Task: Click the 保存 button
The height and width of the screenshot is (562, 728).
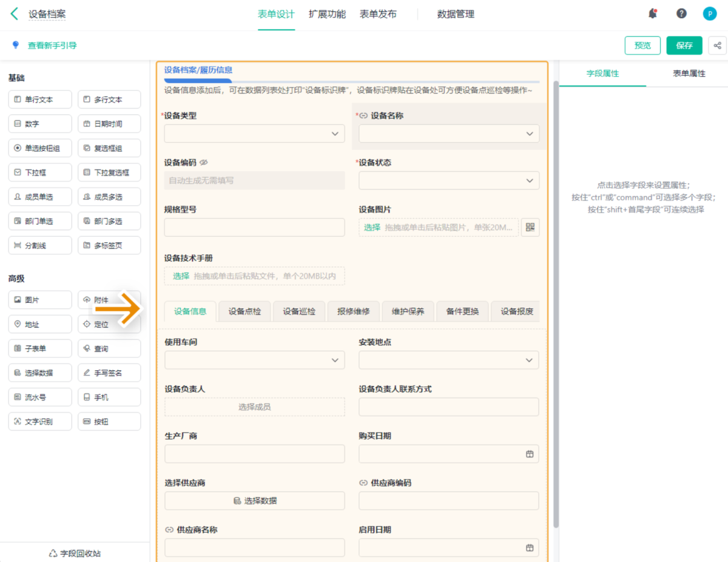Action: tap(684, 46)
